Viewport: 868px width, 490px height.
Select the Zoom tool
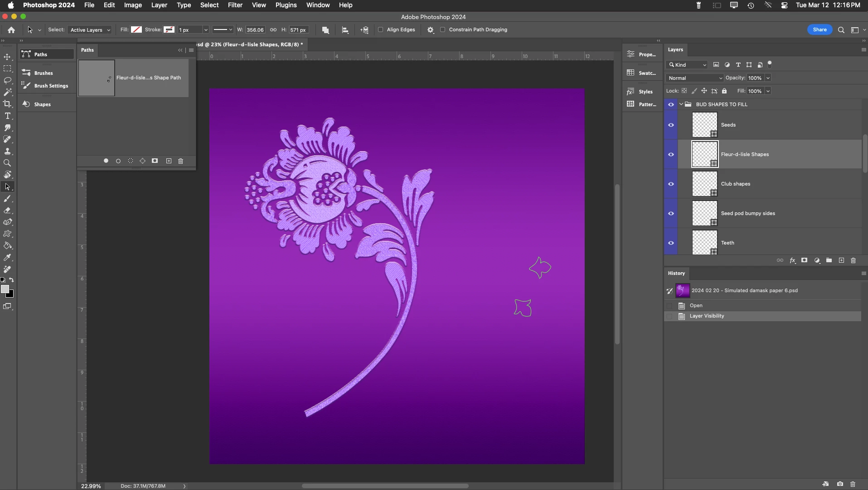pos(7,163)
